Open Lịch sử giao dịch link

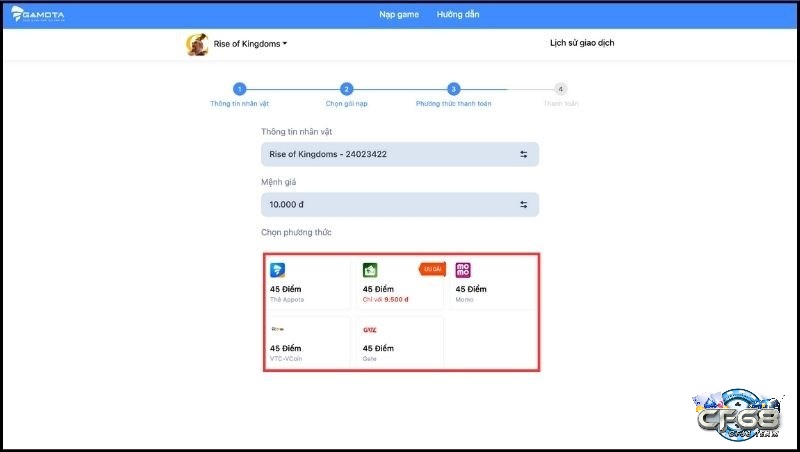pos(582,43)
